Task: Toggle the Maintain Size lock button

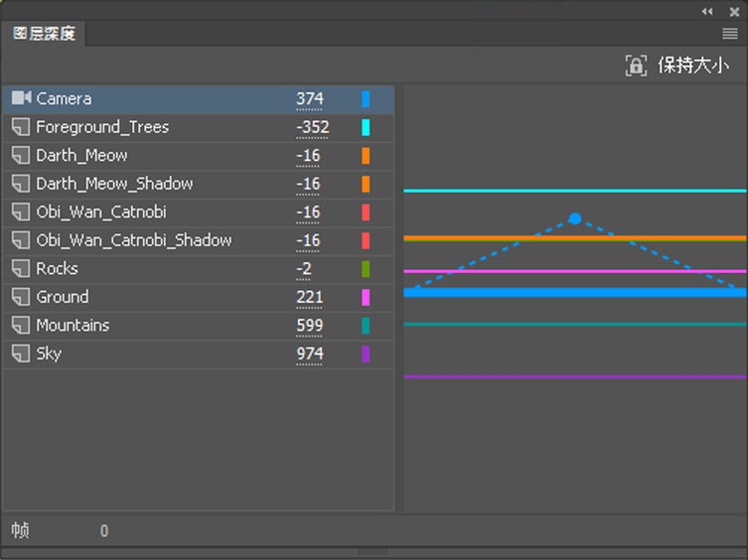Action: (x=636, y=66)
